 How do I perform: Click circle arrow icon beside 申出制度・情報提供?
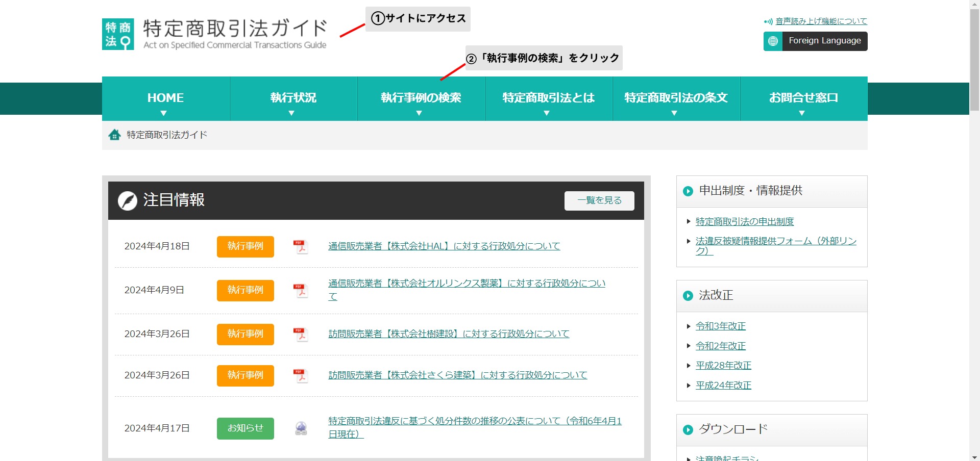[x=688, y=191]
